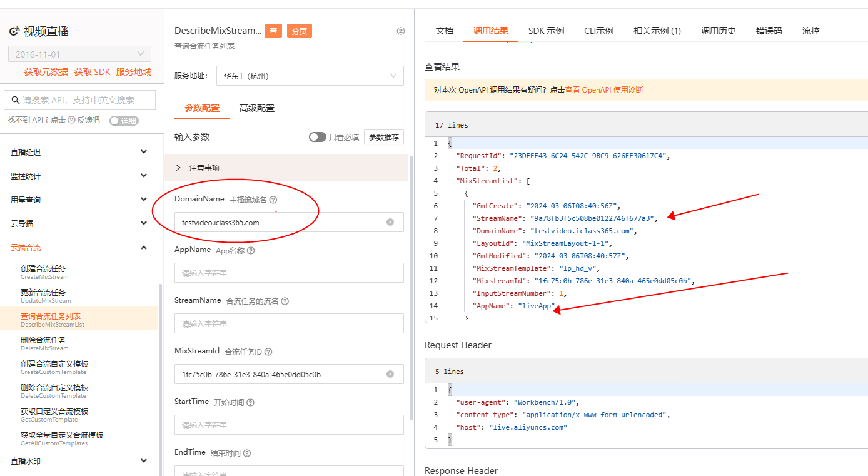Image resolution: width=868 pixels, height=476 pixels.
Task: Open the 查看 OpenAPI 使用诊断 link
Action: click(604, 90)
